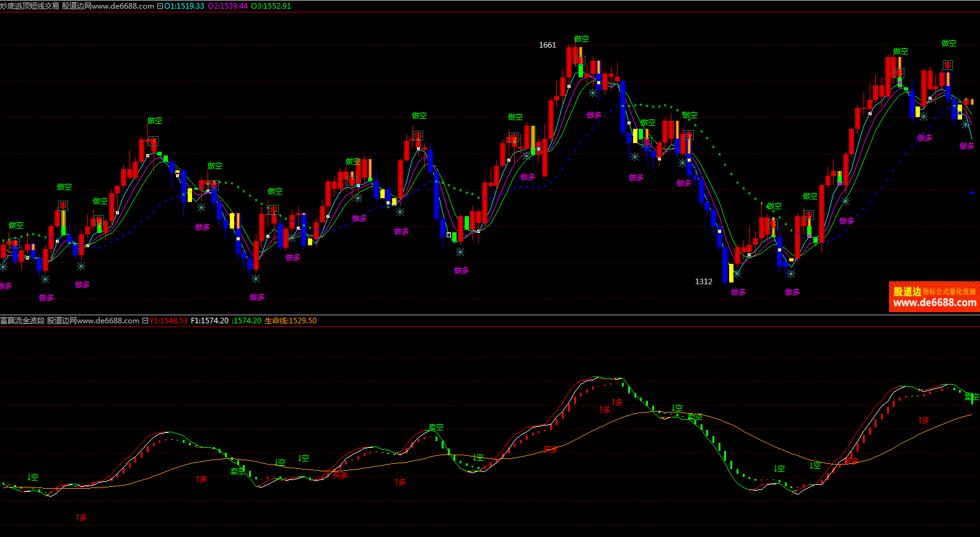Click the lowest ↑多 arrow in the lower panel
This screenshot has height=537, width=980.
(x=81, y=517)
